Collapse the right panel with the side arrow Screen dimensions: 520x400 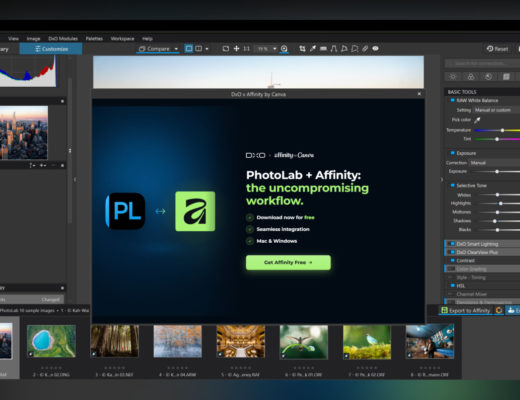click(x=442, y=179)
